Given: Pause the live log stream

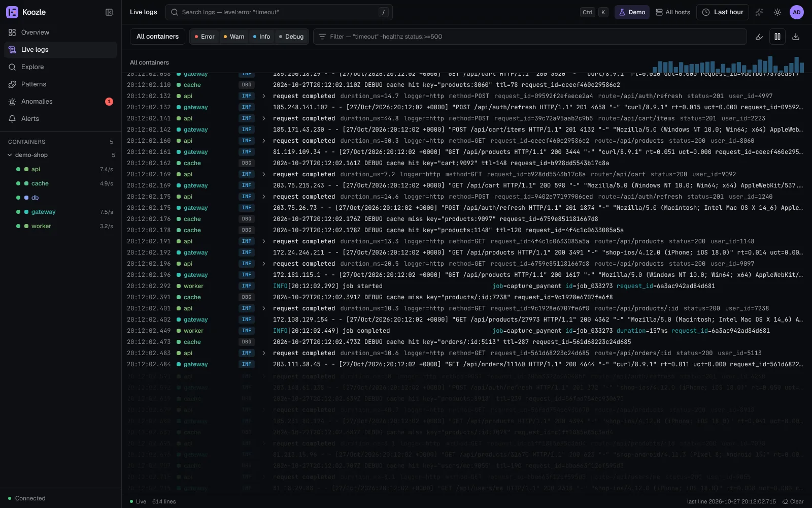Looking at the screenshot, I should point(777,37).
